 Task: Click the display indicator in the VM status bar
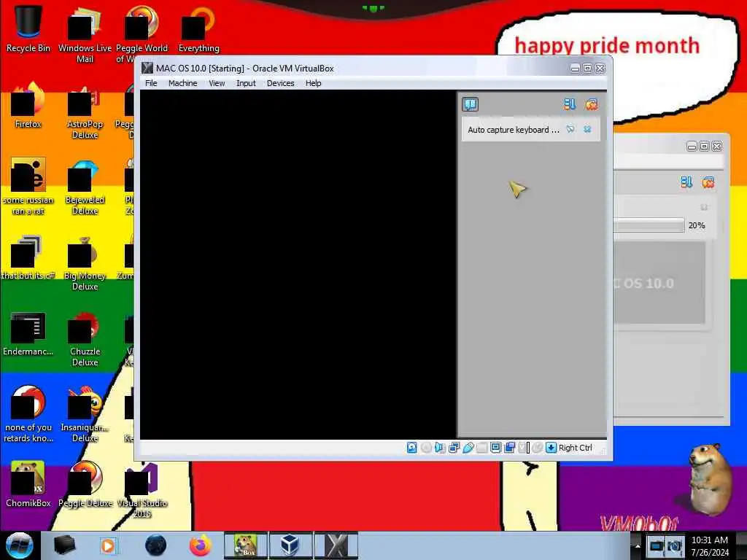tap(496, 448)
